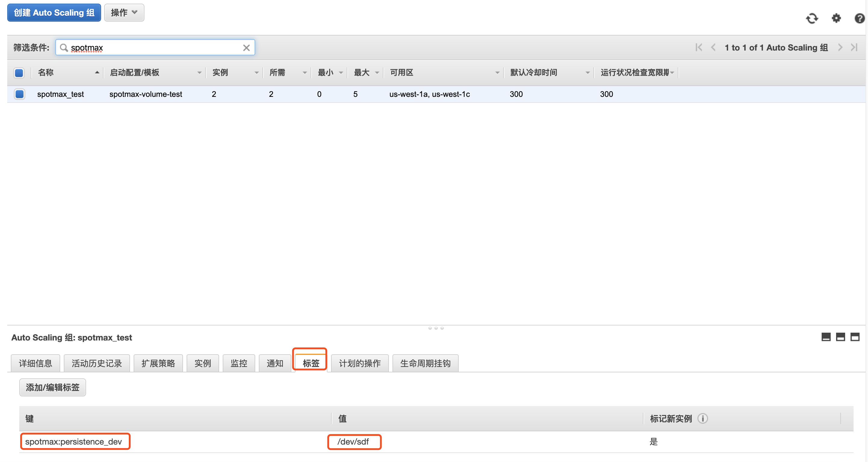Click tag key spotmax:persistence_dev
868x462 pixels.
73,442
